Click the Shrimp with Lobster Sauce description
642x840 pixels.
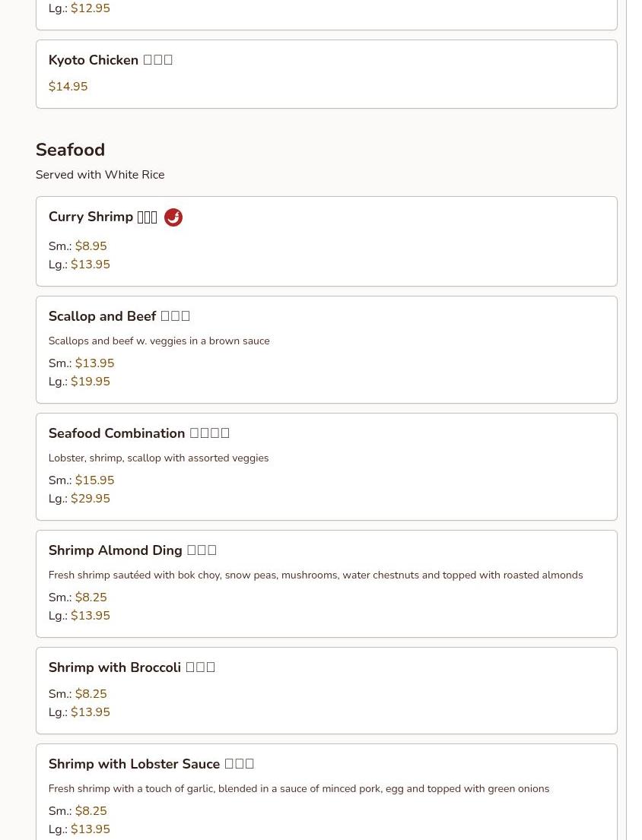pos(298,789)
